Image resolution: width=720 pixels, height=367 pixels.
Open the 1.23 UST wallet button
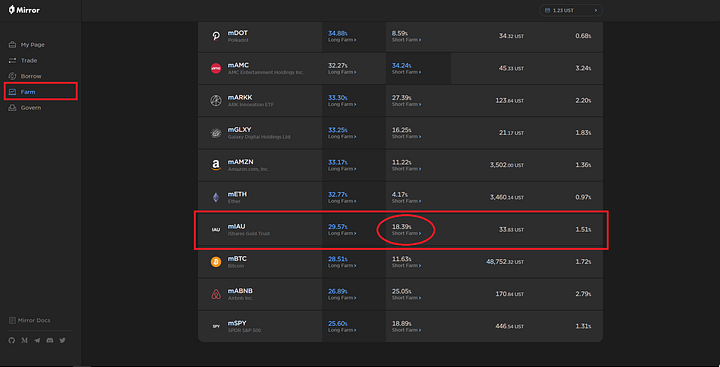571,10
